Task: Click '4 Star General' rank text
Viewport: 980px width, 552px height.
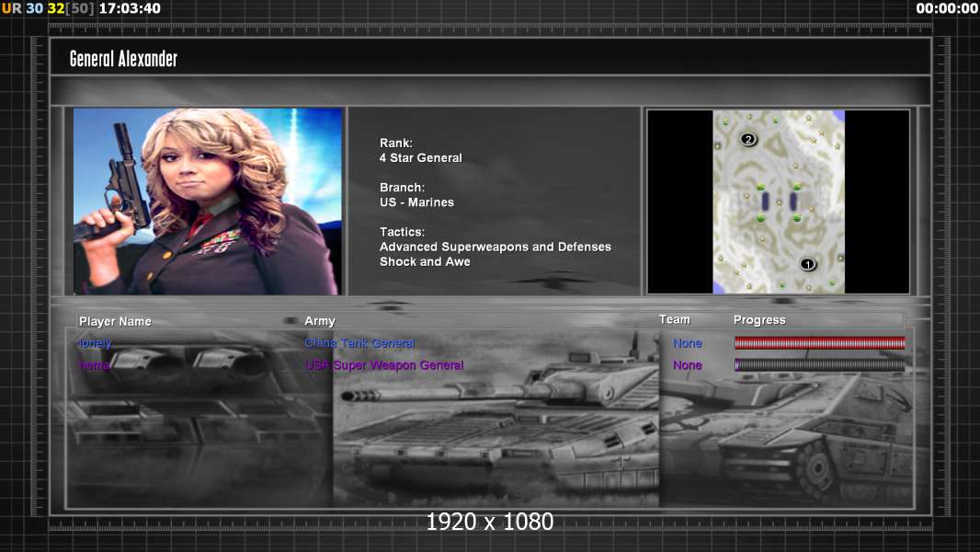Action: (421, 158)
